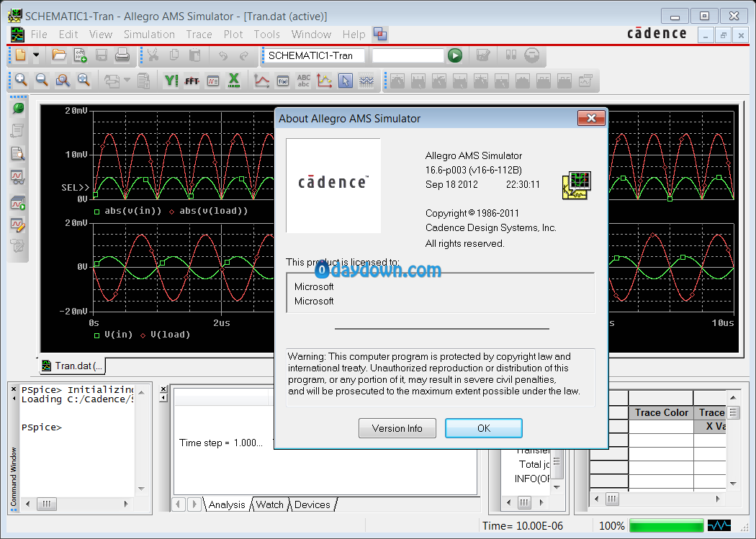Expand the New file dropdown arrow
Viewport: 756px width, 539px height.
pos(36,55)
